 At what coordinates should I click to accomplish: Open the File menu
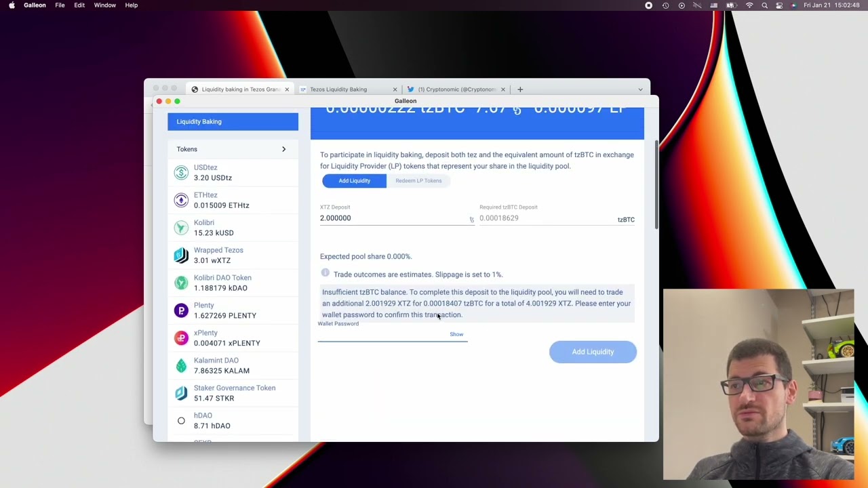[x=60, y=5]
